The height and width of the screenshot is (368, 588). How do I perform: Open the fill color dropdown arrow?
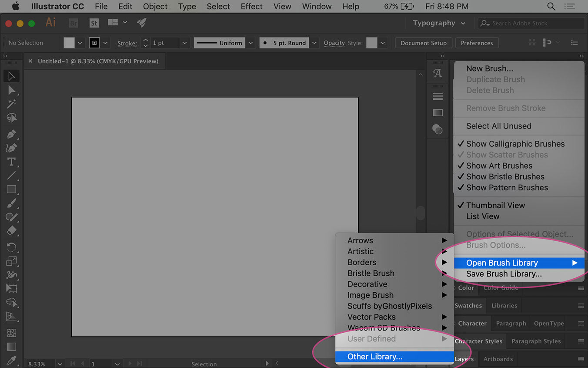pos(80,43)
